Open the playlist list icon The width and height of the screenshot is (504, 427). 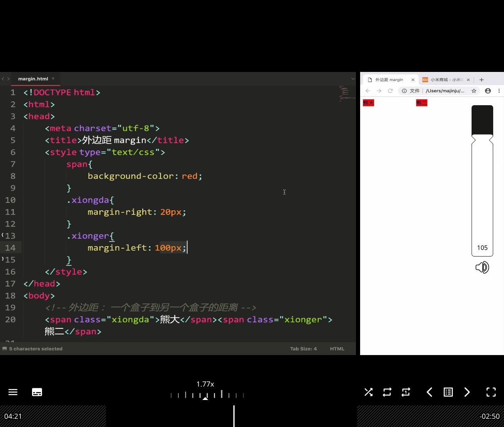click(448, 392)
